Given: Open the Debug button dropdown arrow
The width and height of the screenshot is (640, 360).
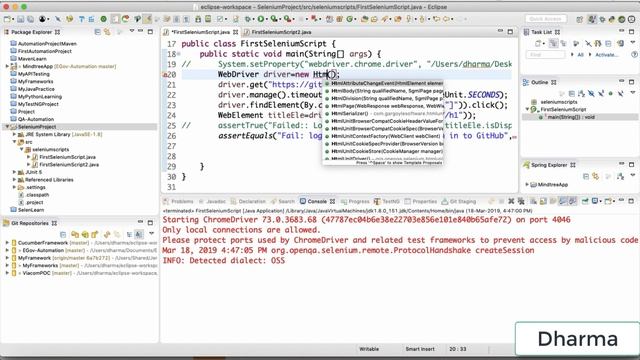Looking at the screenshot, I should point(253,19).
